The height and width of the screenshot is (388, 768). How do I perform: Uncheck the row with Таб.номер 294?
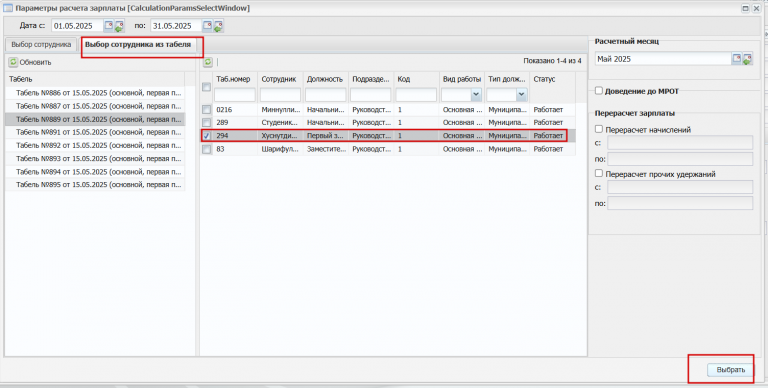[x=207, y=136]
